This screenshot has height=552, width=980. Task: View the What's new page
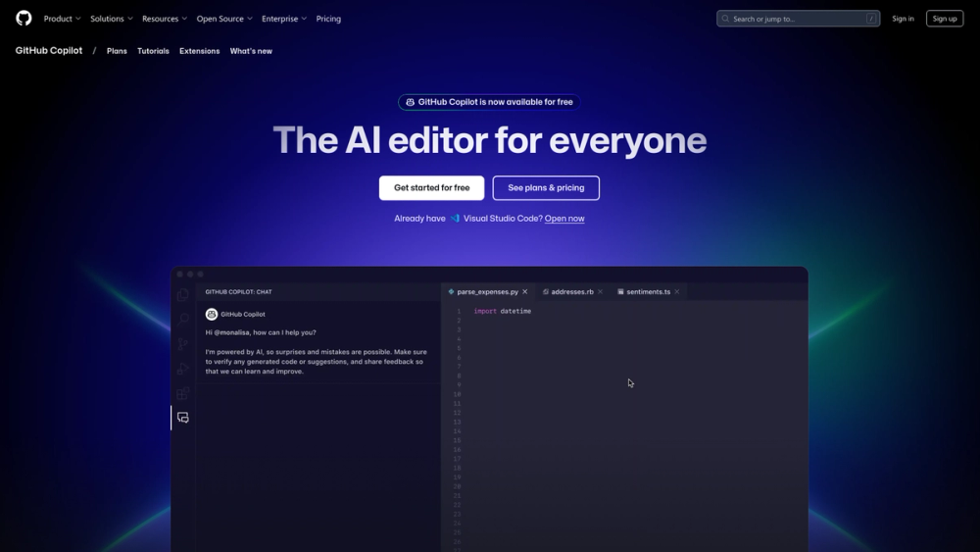coord(251,51)
